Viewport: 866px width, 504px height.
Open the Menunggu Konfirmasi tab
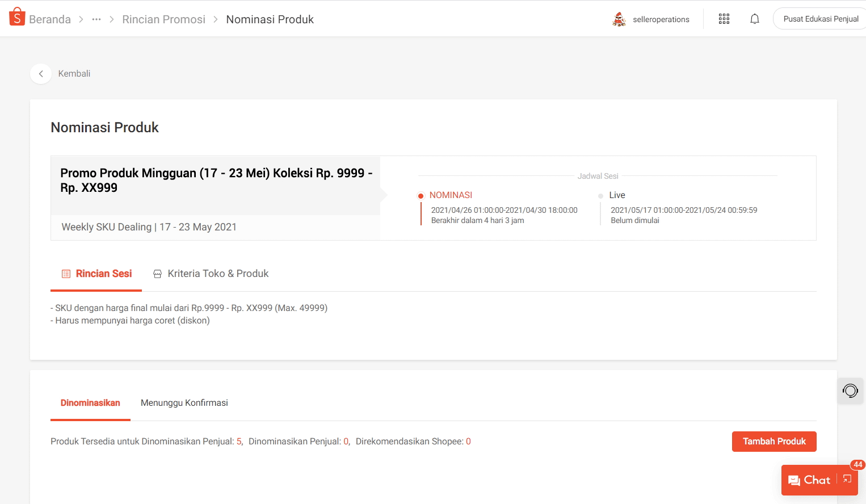[x=184, y=403]
